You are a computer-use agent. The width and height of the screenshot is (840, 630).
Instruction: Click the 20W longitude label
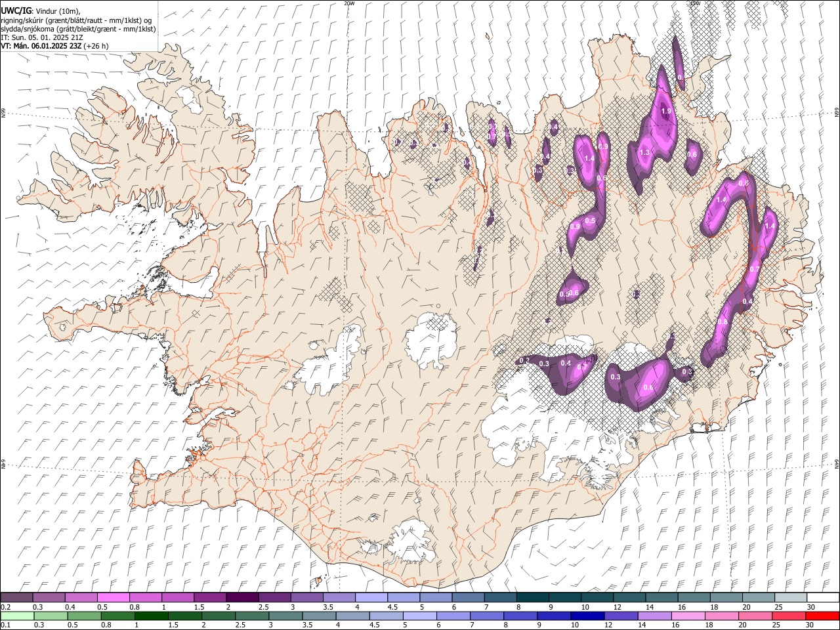point(350,3)
